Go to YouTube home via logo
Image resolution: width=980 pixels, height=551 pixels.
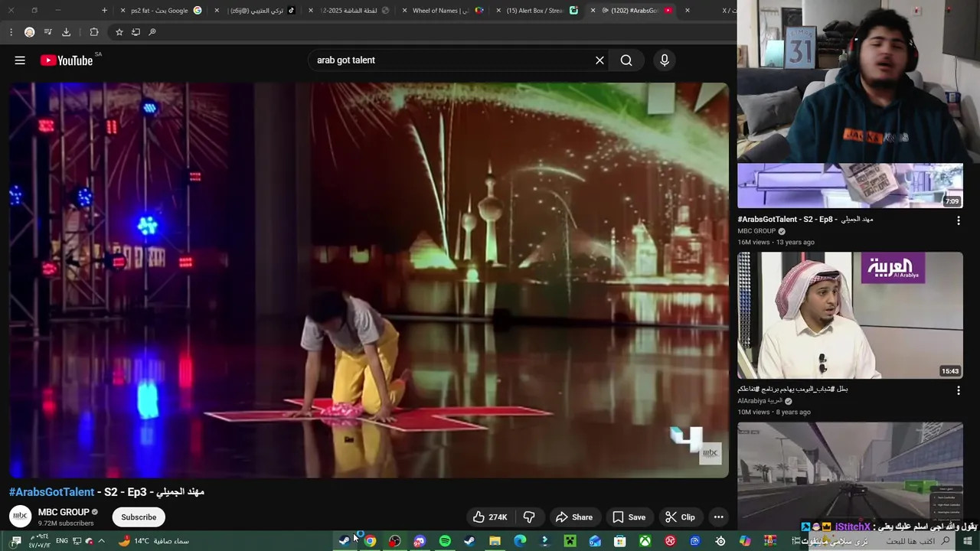tap(67, 60)
